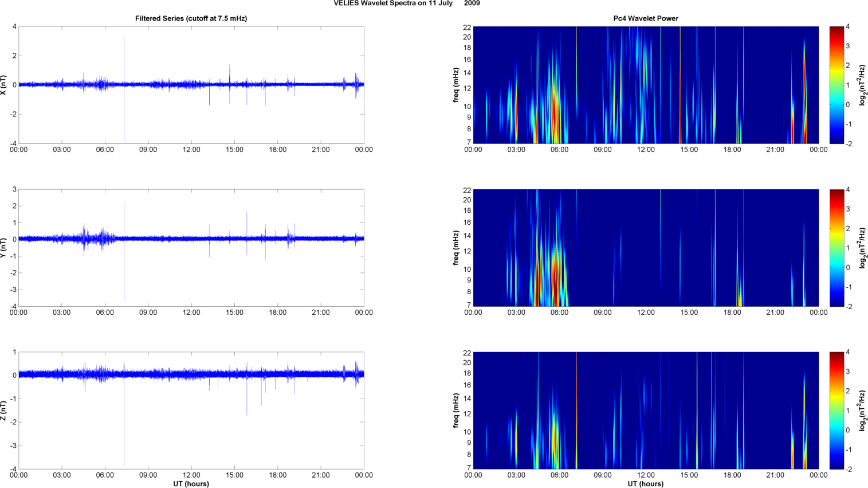Click the 12:00 tick label under X plot
The image size is (868, 488).
tap(191, 150)
